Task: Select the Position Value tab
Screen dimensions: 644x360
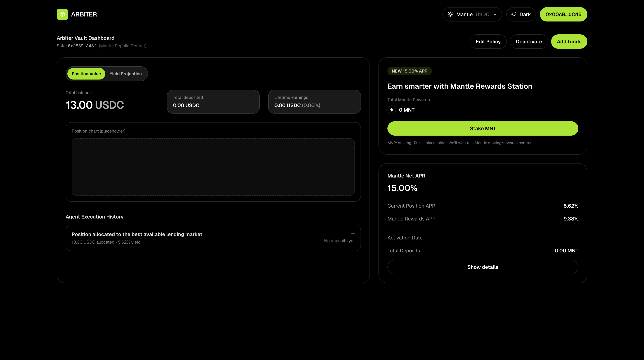Action: point(86,74)
